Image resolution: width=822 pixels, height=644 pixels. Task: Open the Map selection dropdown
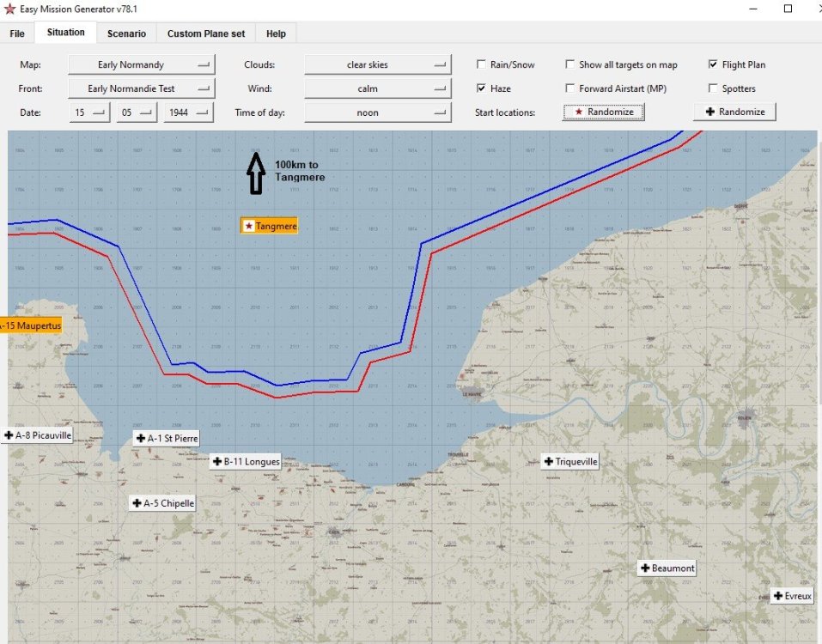(x=141, y=64)
